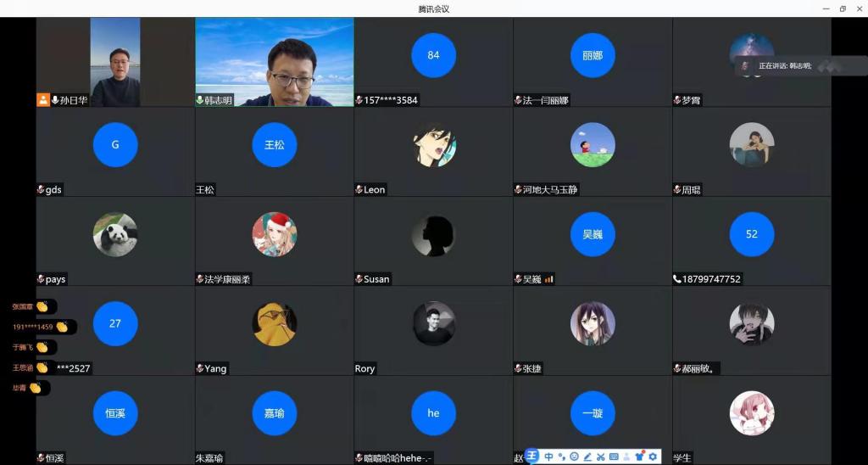Click the scissors screenshot tool in IME bar
This screenshot has height=465, width=868.
[600, 457]
